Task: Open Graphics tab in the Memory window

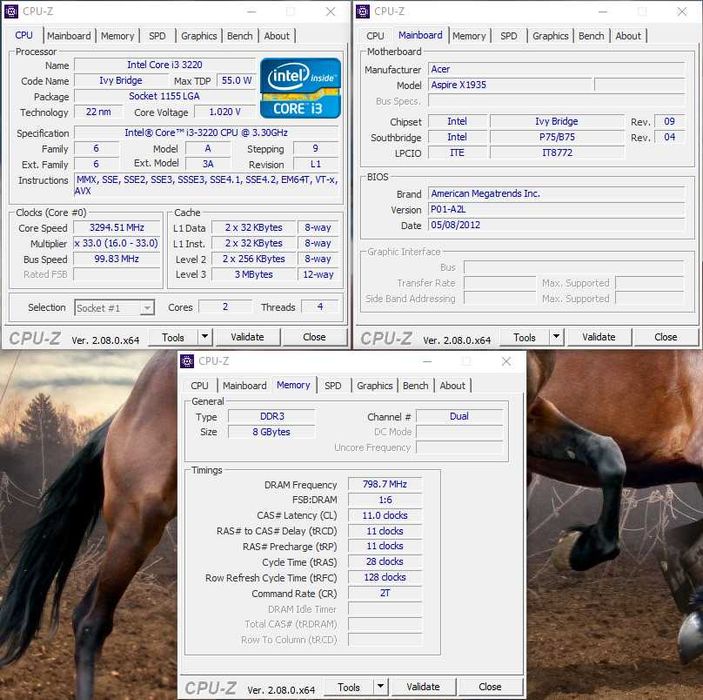Action: pyautogui.click(x=375, y=386)
